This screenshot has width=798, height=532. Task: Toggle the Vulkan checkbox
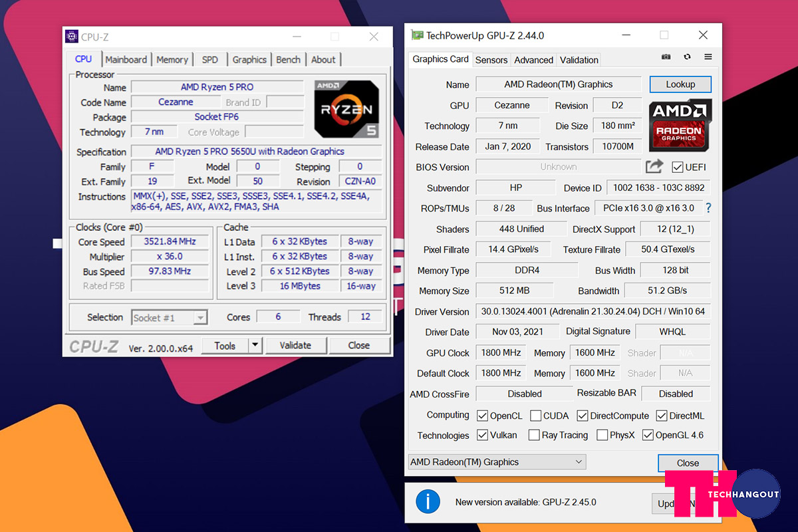[483, 435]
